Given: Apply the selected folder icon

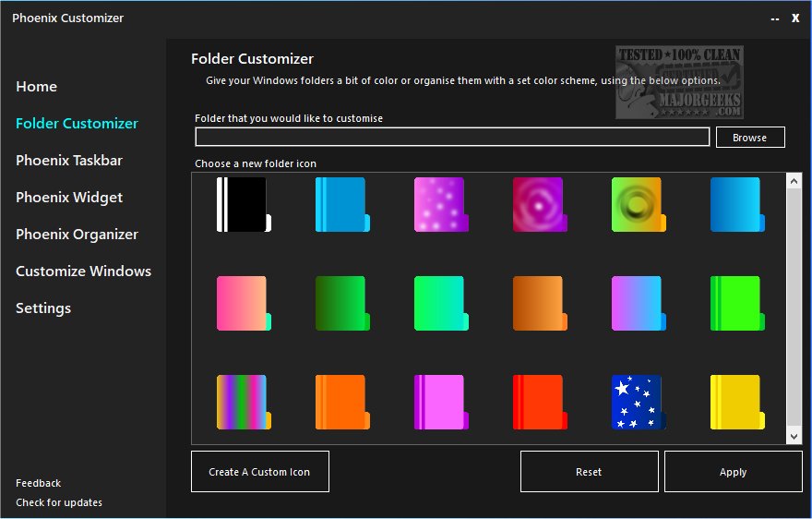Looking at the screenshot, I should coord(734,472).
